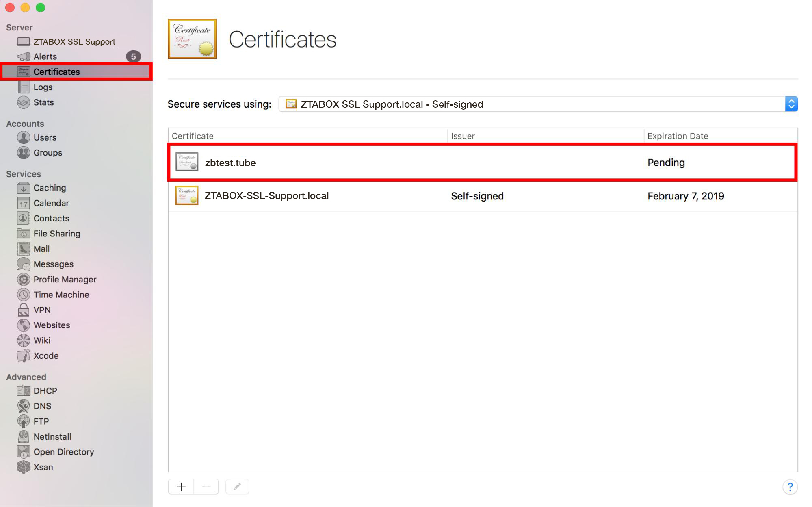Image resolution: width=812 pixels, height=507 pixels.
Task: Open Profile Manager gear icon
Action: coord(24,279)
